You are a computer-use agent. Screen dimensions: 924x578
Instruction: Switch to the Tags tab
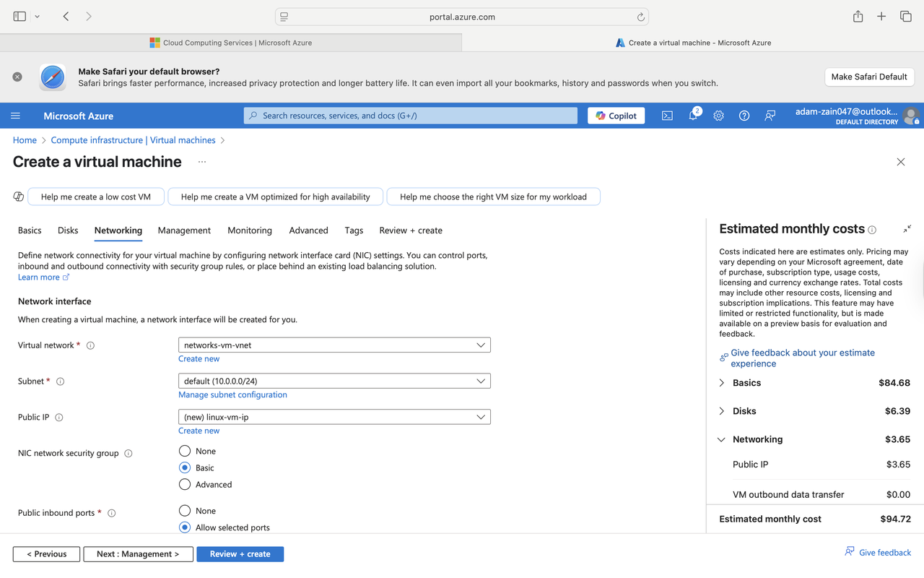coord(354,230)
